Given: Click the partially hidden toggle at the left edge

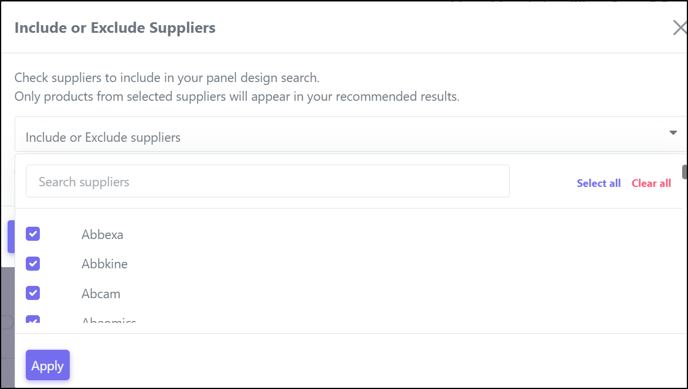Looking at the screenshot, I should pos(7,322).
